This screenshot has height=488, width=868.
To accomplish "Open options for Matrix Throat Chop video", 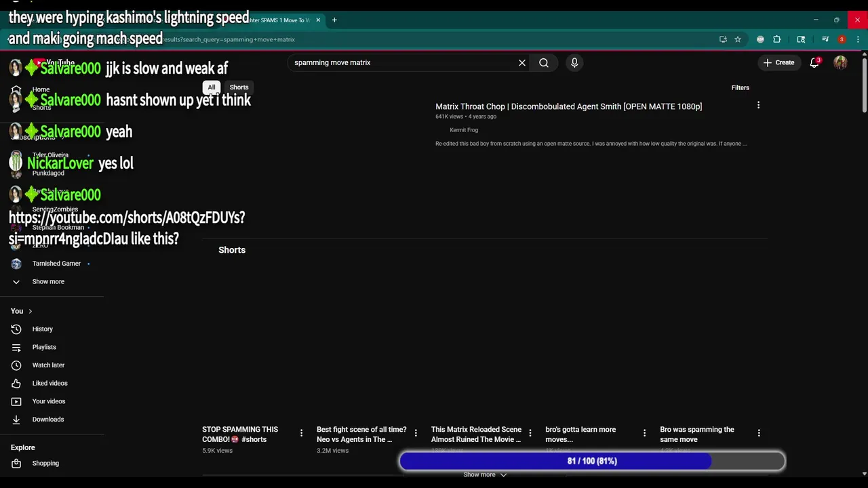I will coord(758,105).
